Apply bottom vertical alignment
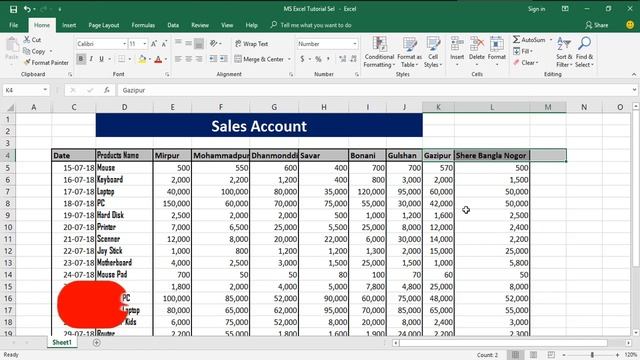This screenshot has width=640, height=360. [199, 43]
